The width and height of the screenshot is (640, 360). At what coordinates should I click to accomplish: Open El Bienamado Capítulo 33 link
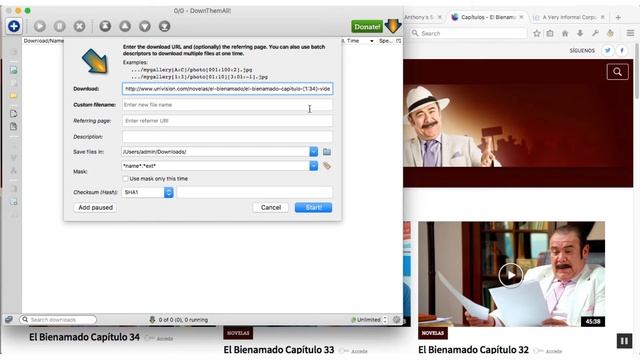click(279, 350)
